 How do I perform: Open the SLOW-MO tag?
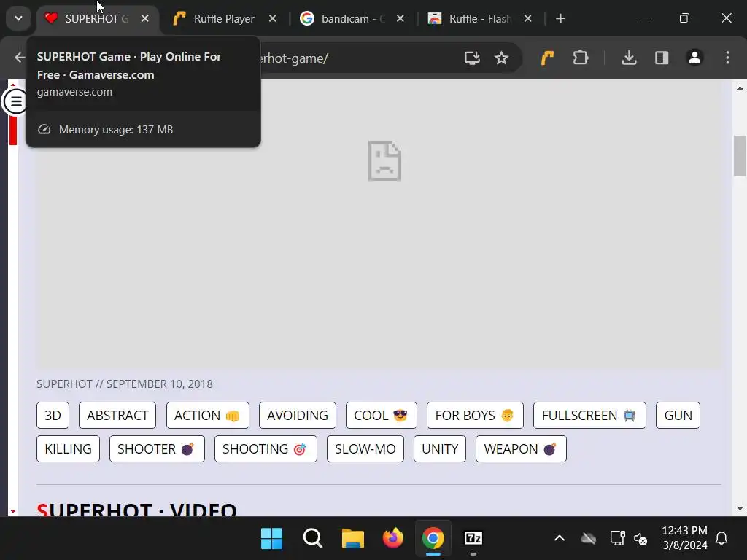365,448
